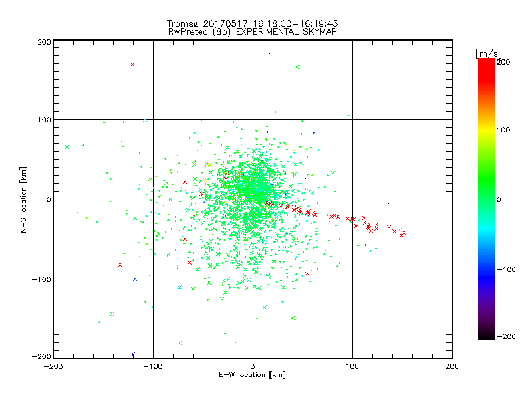Click the plot title line 'Tromsø 20170517 16:18:00-16:19:43'
The image size is (532, 399).
click(252, 23)
